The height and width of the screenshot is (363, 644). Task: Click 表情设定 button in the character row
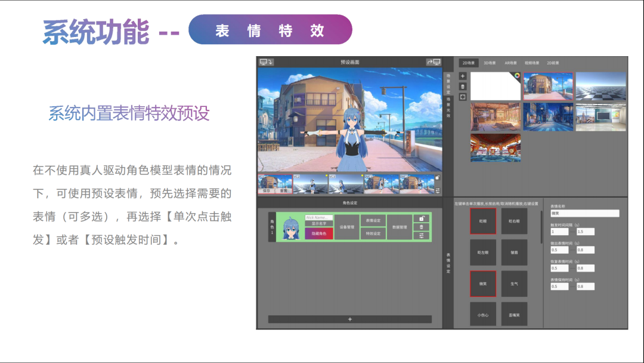373,220
